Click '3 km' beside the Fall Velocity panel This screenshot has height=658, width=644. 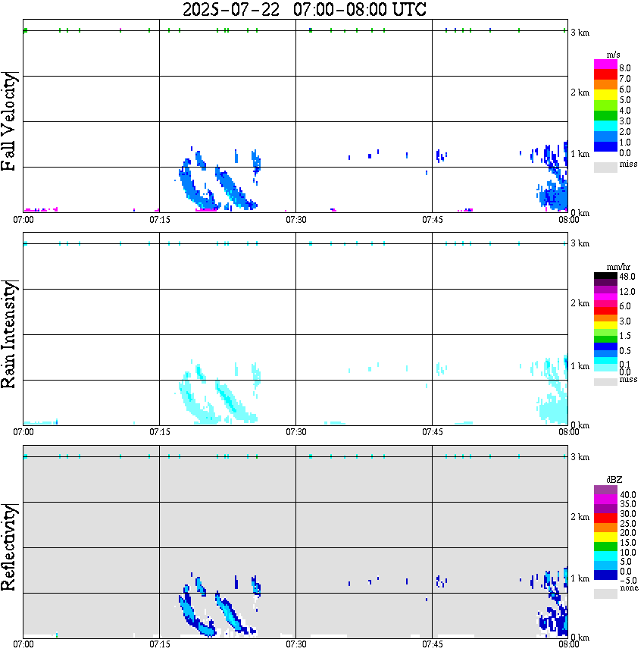point(580,33)
